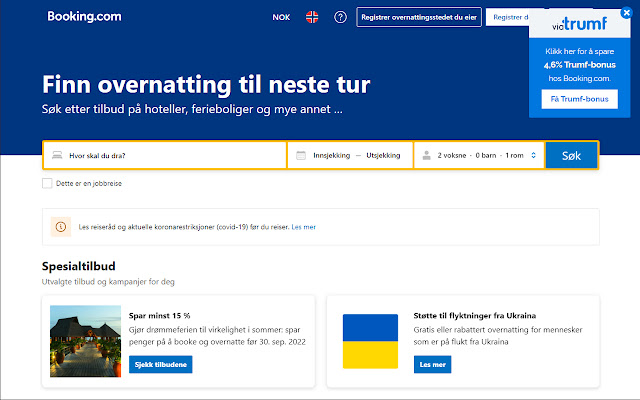640x400 pixels.
Task: Click the Ukrainian flag image
Action: (x=370, y=341)
